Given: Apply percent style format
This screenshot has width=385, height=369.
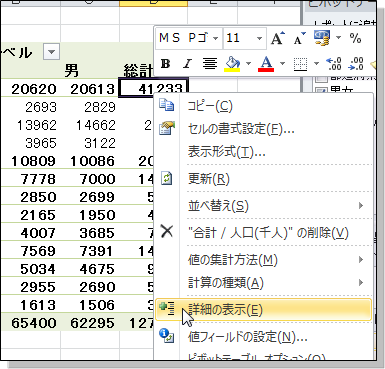Looking at the screenshot, I should click(x=355, y=38).
